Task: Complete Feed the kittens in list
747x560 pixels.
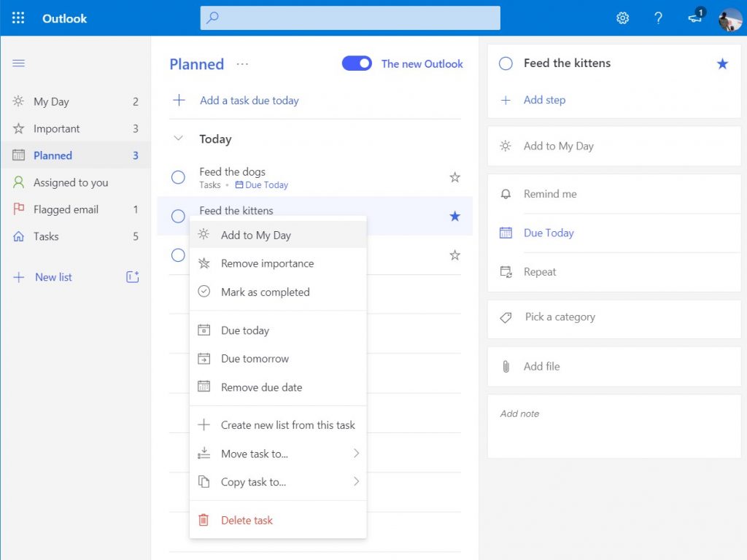Action: click(178, 216)
